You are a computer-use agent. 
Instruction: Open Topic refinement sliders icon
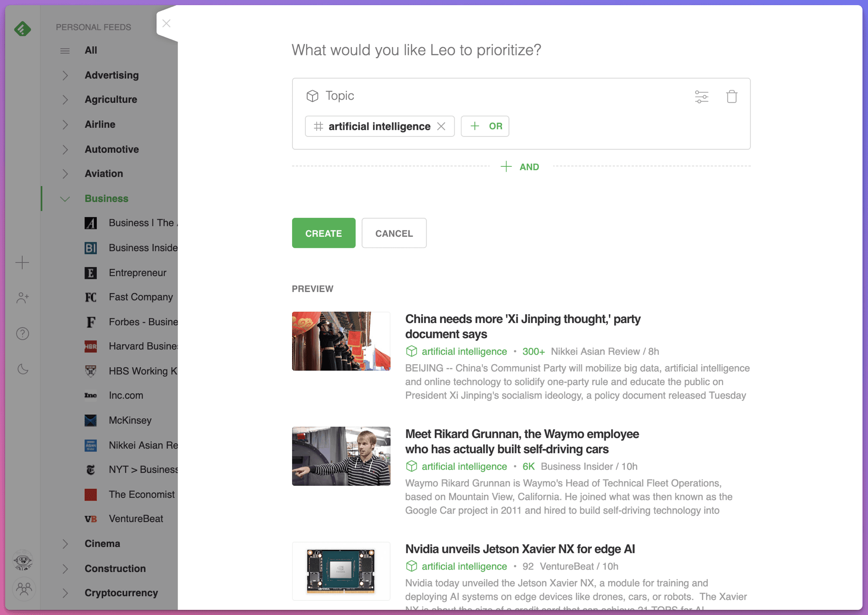pyautogui.click(x=702, y=96)
